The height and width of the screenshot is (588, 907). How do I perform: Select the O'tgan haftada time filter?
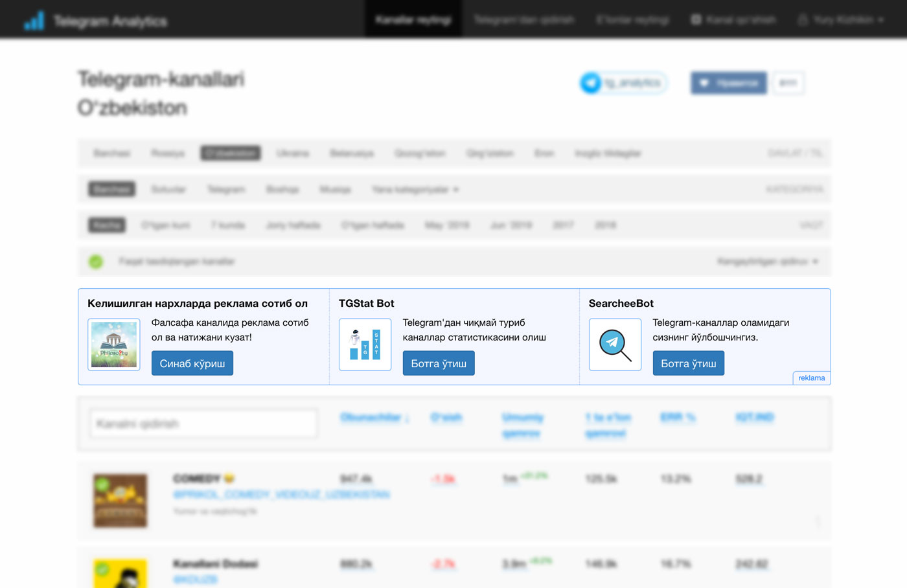373,225
